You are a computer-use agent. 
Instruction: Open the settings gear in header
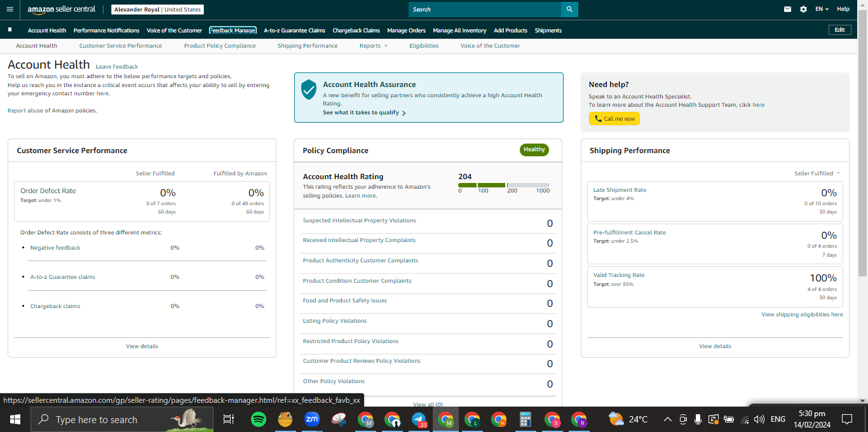[803, 10]
